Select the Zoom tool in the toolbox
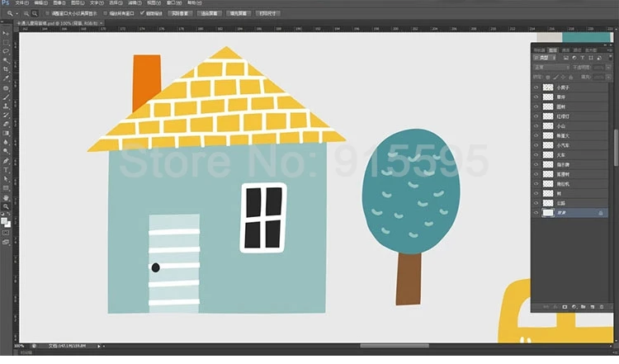The height and width of the screenshot is (364, 619). tap(6, 207)
